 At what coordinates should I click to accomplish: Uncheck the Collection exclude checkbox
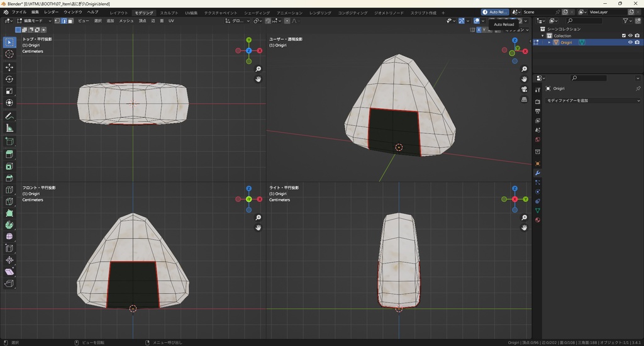[x=624, y=36]
